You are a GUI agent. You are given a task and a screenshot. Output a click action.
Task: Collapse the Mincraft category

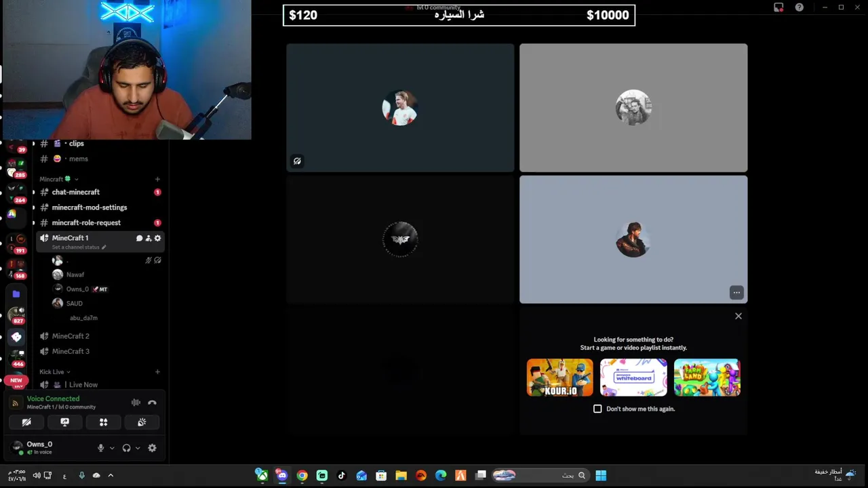pyautogui.click(x=58, y=179)
